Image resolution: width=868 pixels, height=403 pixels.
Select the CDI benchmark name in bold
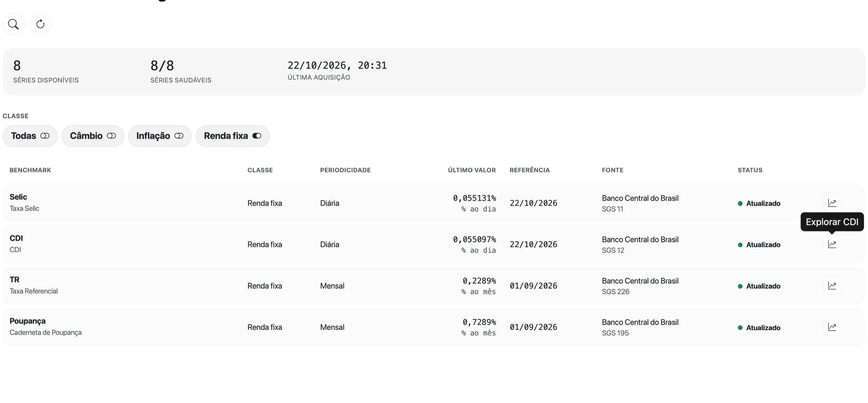pyautogui.click(x=16, y=238)
